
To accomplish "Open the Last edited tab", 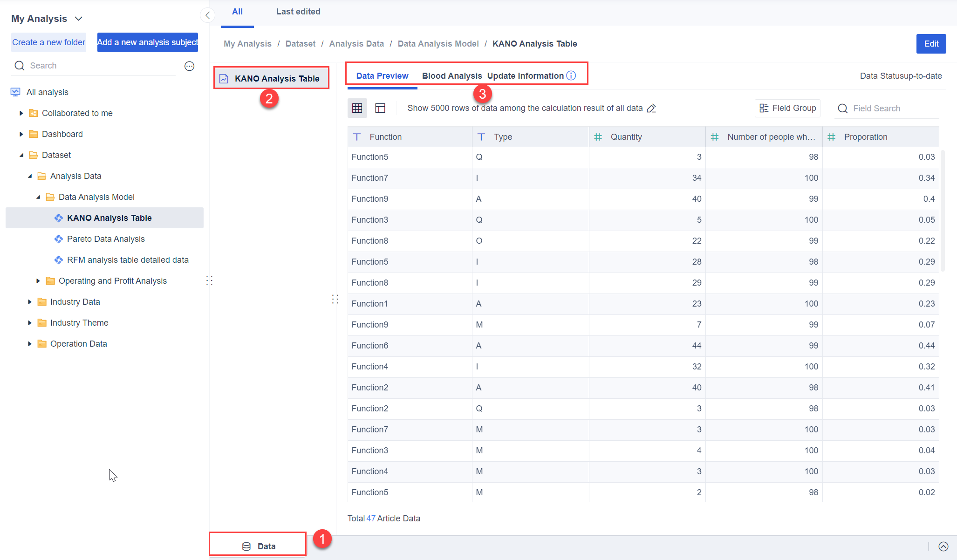I will click(298, 12).
